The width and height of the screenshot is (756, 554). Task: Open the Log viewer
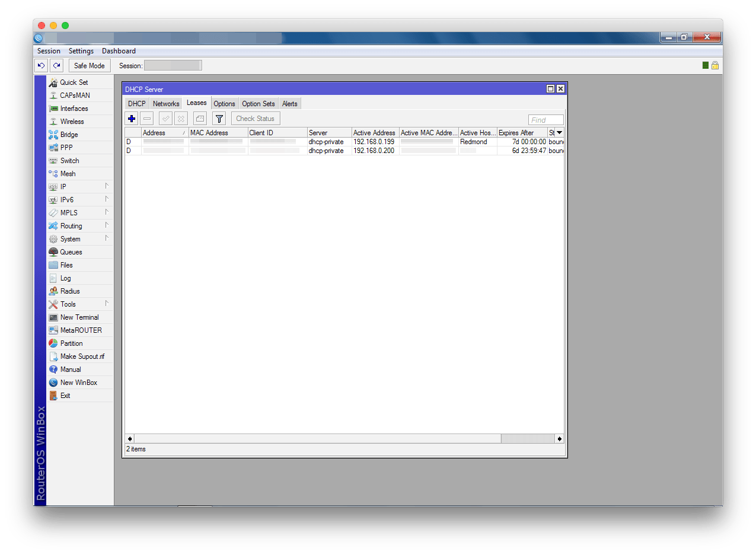65,278
